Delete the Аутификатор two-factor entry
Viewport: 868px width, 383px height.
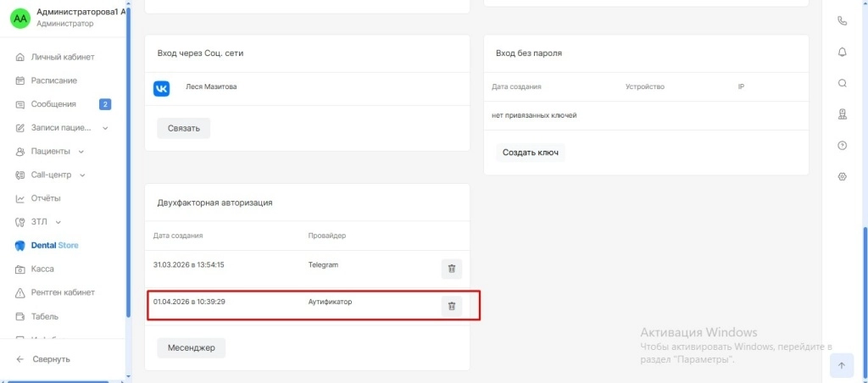[452, 306]
